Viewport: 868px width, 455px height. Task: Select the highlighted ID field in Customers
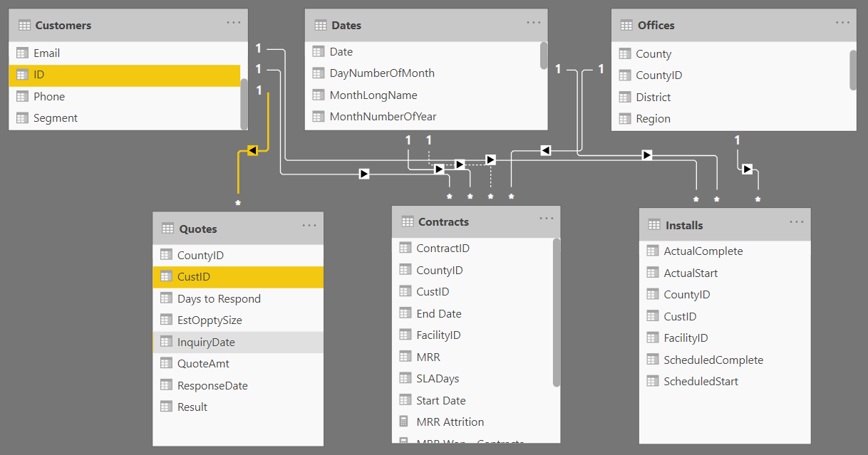pyautogui.click(x=124, y=74)
